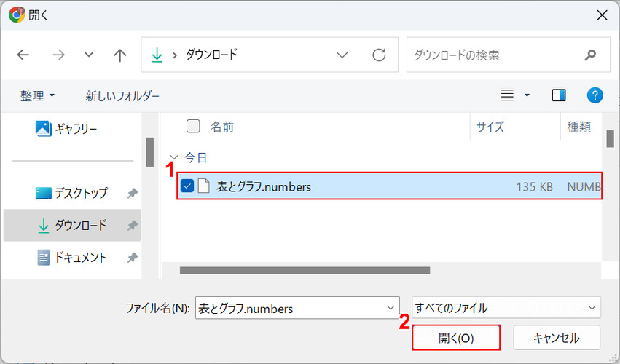Screen dimensions: 620x364
Task: Sort by the サイズ column header
Action: [x=490, y=127]
